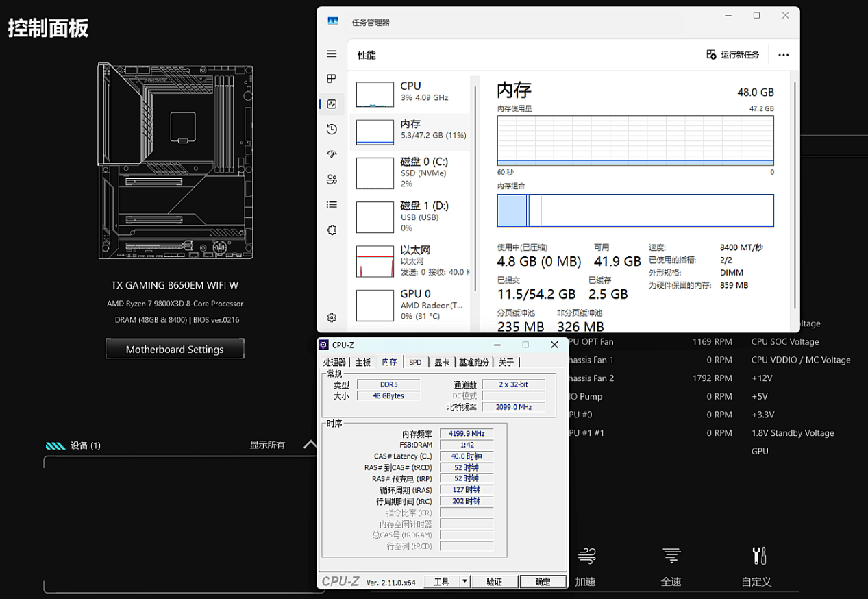This screenshot has width=868, height=599.
Task: Collapse the 显示所有 device list chevron
Action: pos(310,444)
